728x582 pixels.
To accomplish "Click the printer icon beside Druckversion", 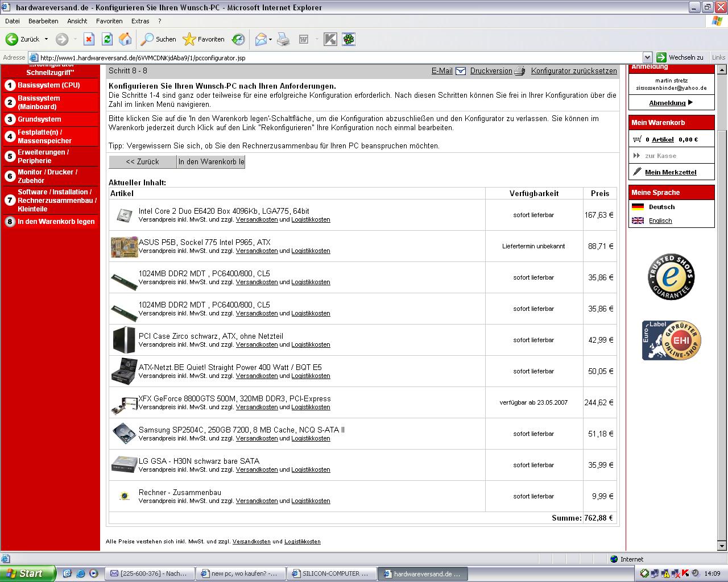I will [x=520, y=71].
